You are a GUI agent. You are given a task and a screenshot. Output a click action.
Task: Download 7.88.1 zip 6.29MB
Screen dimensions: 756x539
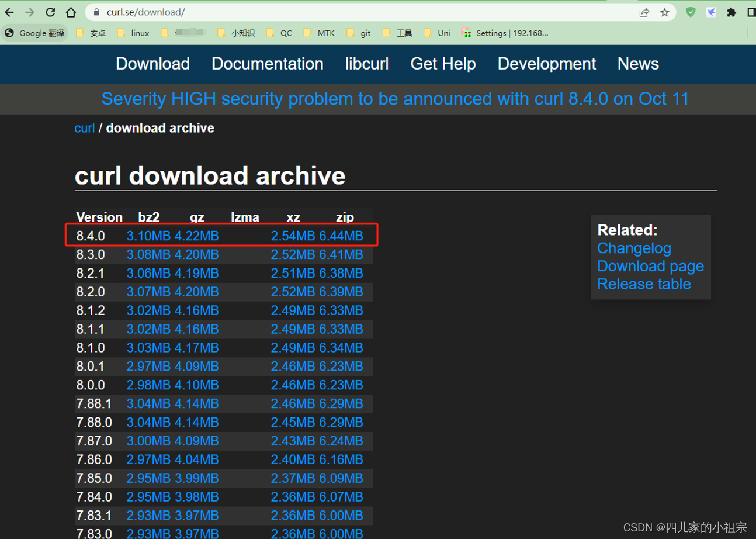pos(341,404)
